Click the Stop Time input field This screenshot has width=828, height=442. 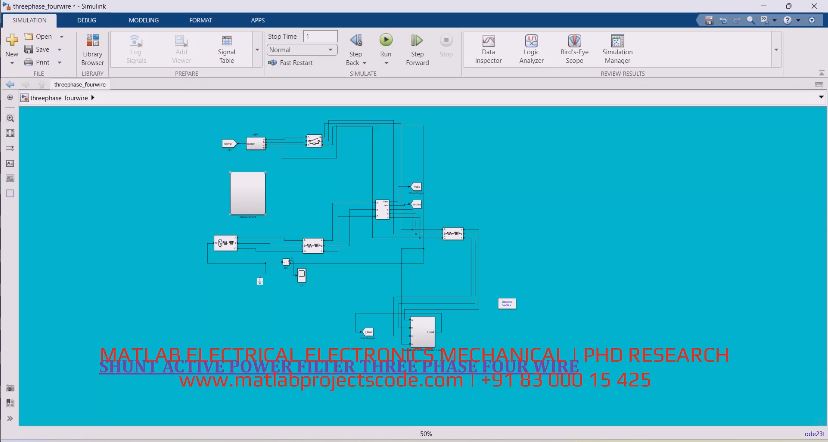pos(320,36)
